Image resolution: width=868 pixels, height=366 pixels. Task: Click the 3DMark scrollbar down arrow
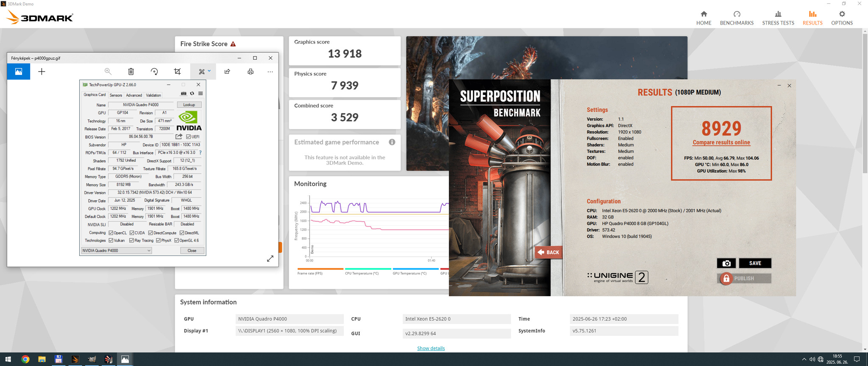(865, 349)
